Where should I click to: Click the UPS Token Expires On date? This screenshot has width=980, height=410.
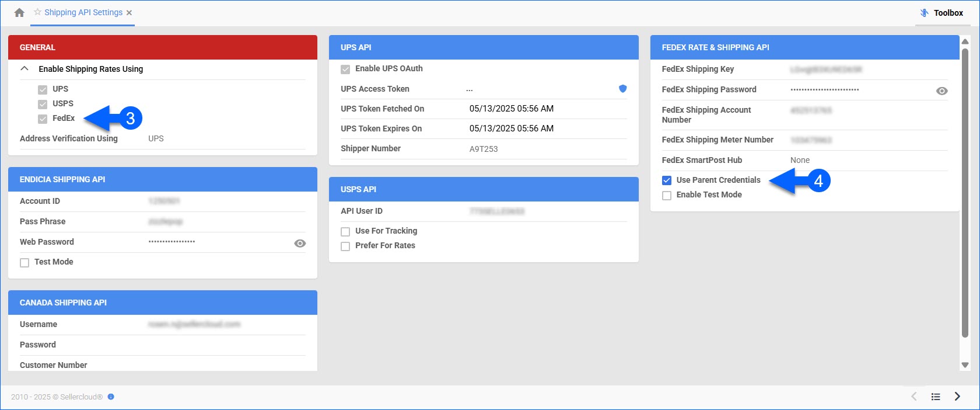pyautogui.click(x=512, y=128)
